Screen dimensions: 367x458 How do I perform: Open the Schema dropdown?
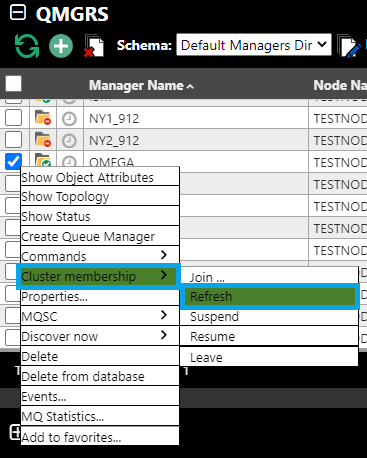pyautogui.click(x=254, y=45)
